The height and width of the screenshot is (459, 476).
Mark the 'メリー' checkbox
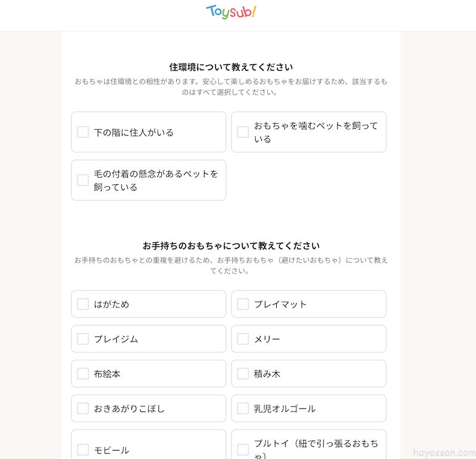243,339
